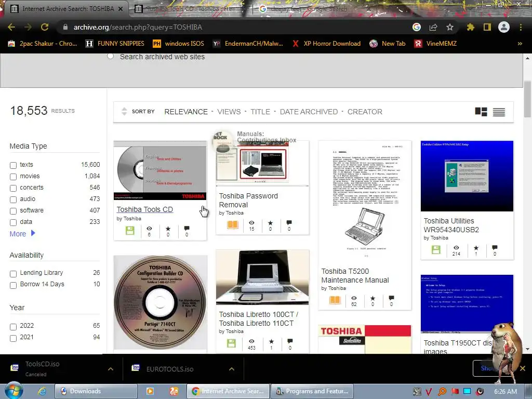Check the software media type filter

(13, 211)
